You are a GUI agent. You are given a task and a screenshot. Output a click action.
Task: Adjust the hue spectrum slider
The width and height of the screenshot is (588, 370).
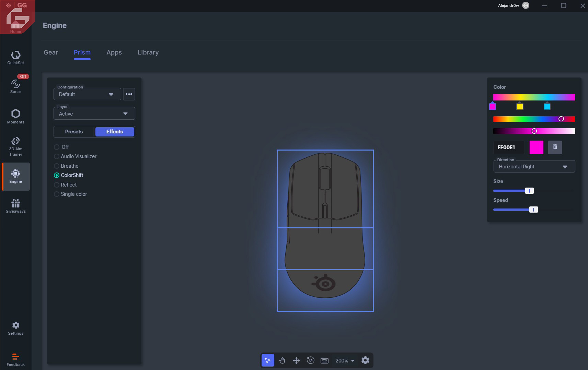[534, 119]
